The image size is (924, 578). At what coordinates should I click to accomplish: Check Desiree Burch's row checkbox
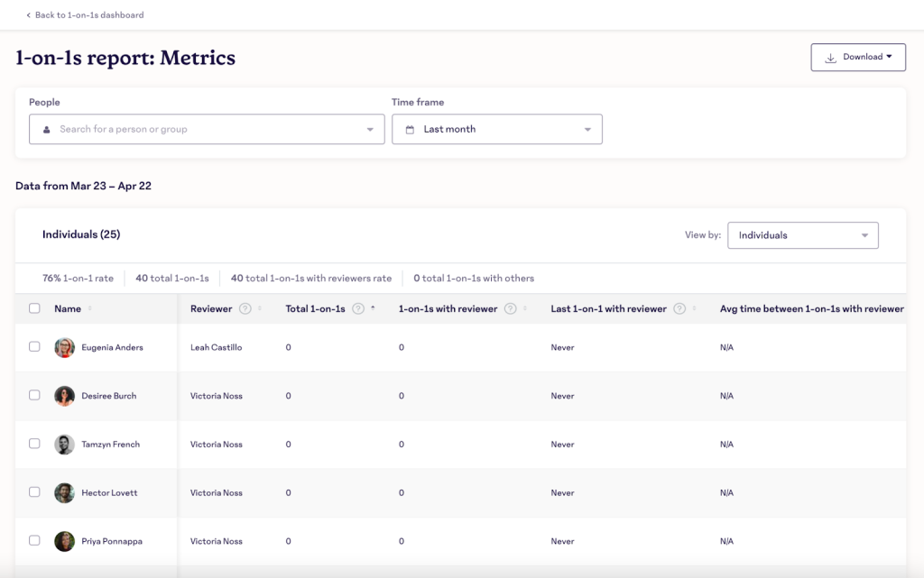[x=34, y=396]
